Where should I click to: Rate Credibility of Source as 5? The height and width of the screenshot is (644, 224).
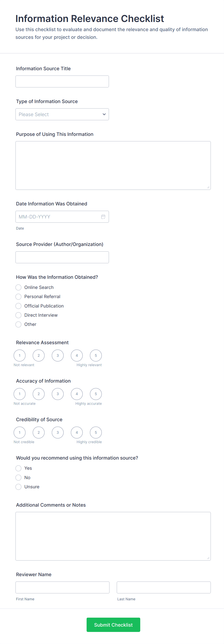coord(96,432)
